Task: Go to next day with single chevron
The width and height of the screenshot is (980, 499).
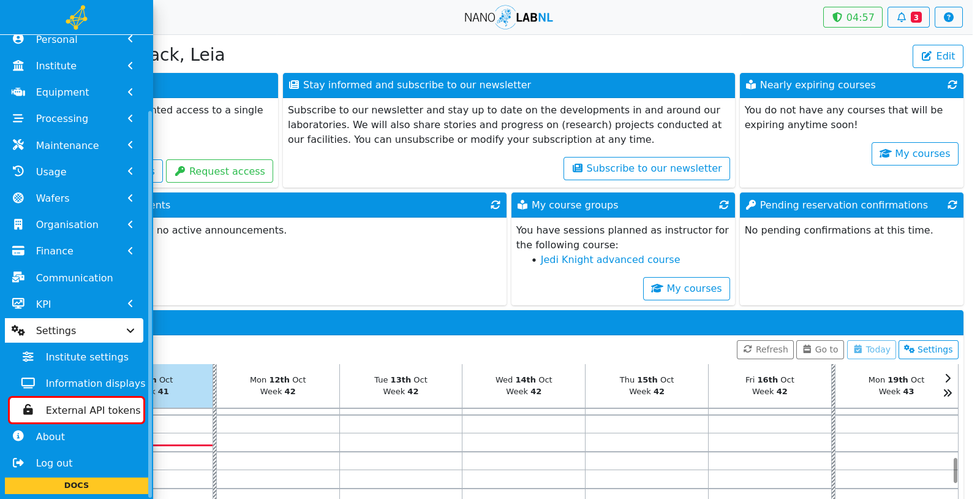Action: click(x=948, y=378)
